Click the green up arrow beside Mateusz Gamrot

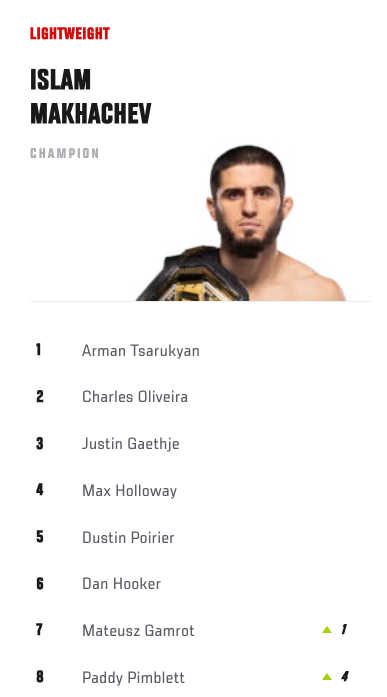point(327,629)
